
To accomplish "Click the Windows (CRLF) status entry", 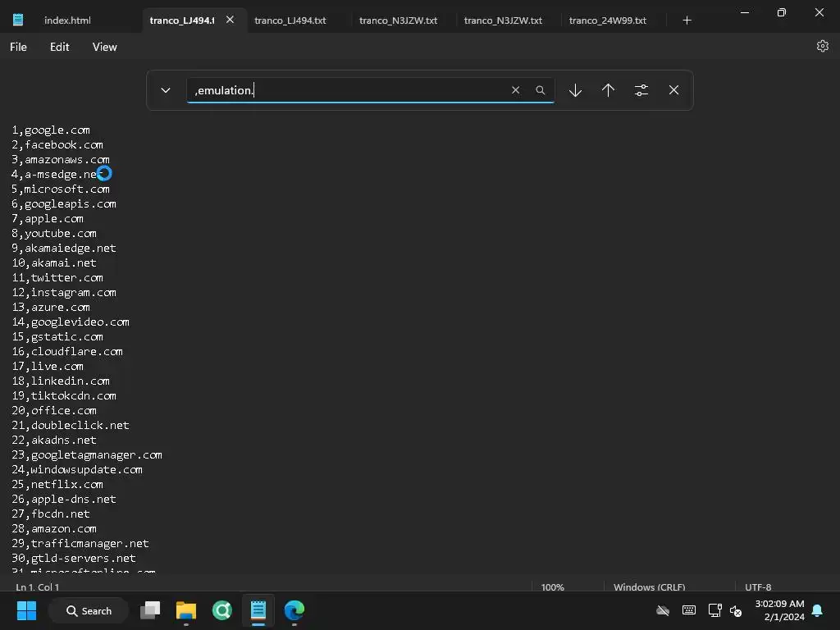I will pos(650,587).
